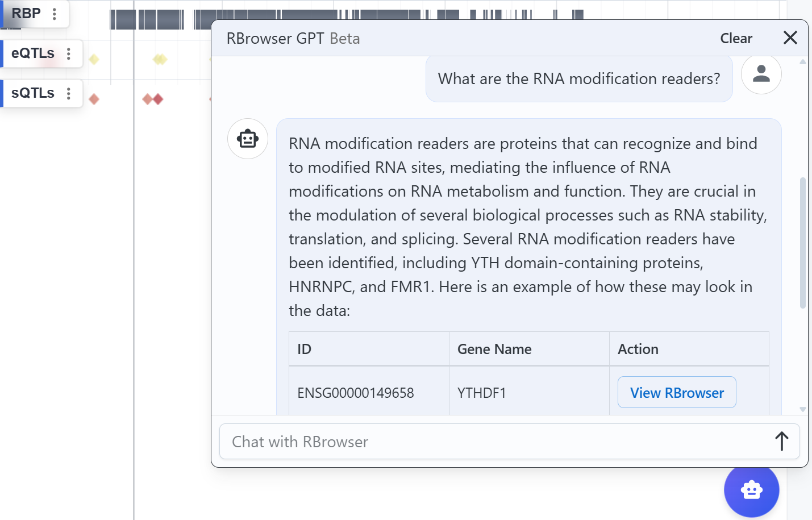Image resolution: width=812 pixels, height=520 pixels.
Task: Click the floating chatbot launcher button
Action: point(751,490)
